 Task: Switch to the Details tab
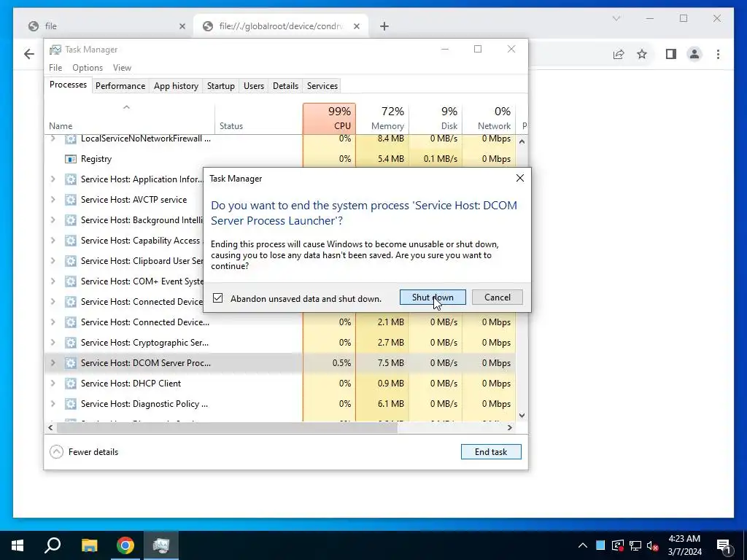point(285,86)
